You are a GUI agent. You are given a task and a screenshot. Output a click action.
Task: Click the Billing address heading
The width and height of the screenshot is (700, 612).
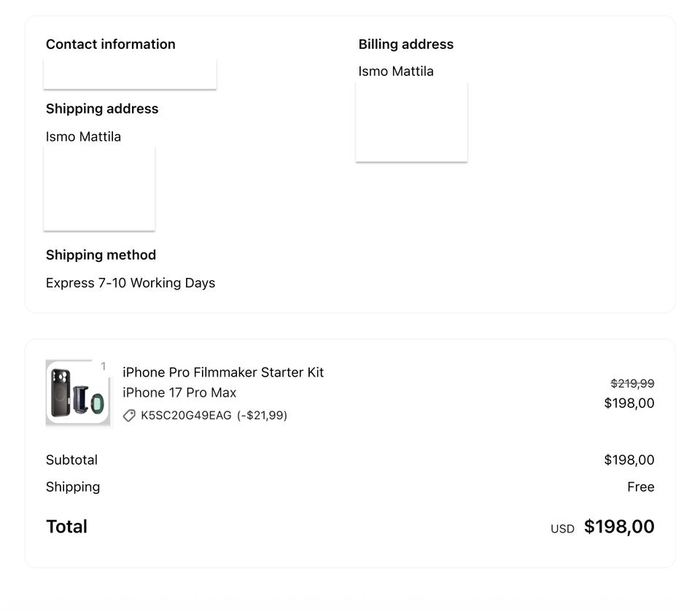click(406, 44)
